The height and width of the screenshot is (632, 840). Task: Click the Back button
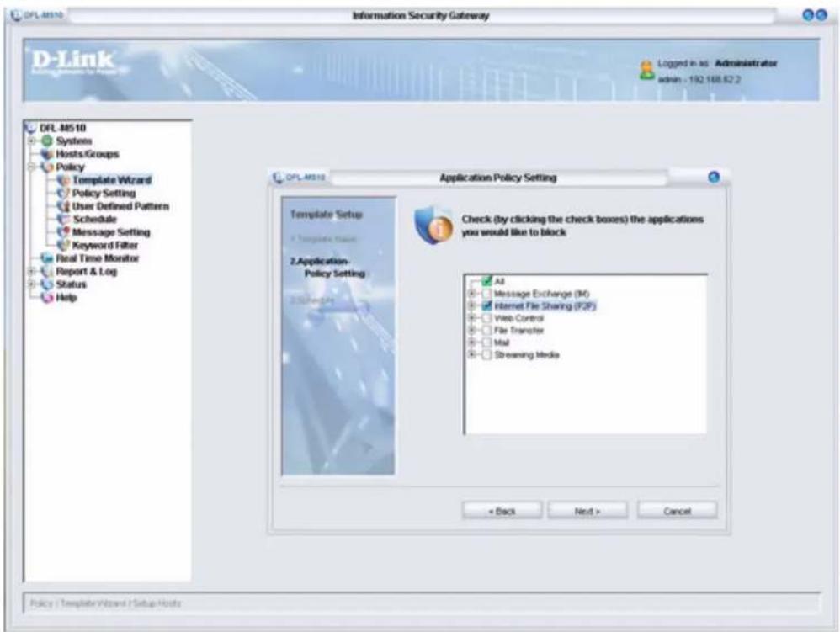click(502, 511)
